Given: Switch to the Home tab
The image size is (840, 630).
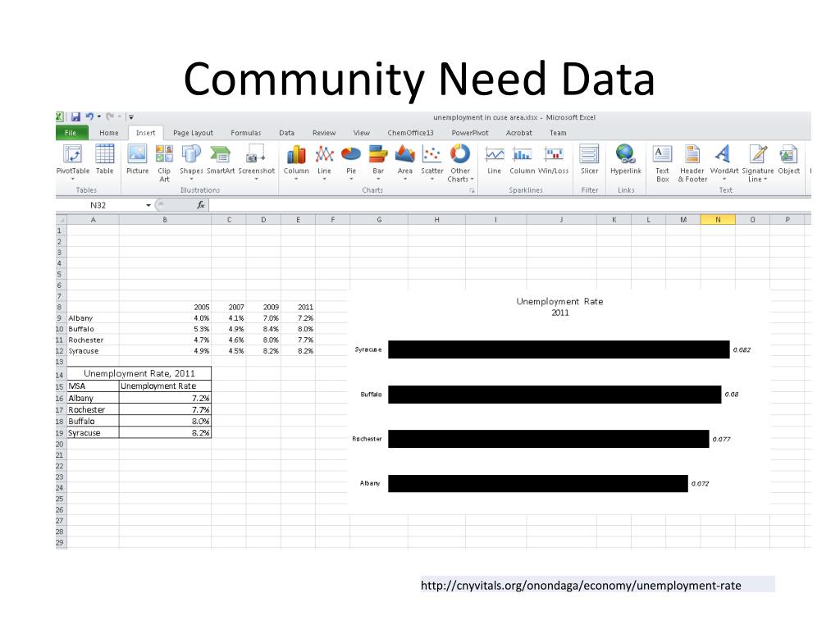Looking at the screenshot, I should coord(109,133).
